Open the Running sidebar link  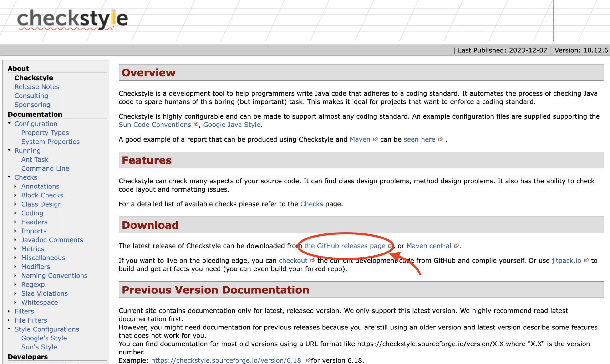point(27,151)
